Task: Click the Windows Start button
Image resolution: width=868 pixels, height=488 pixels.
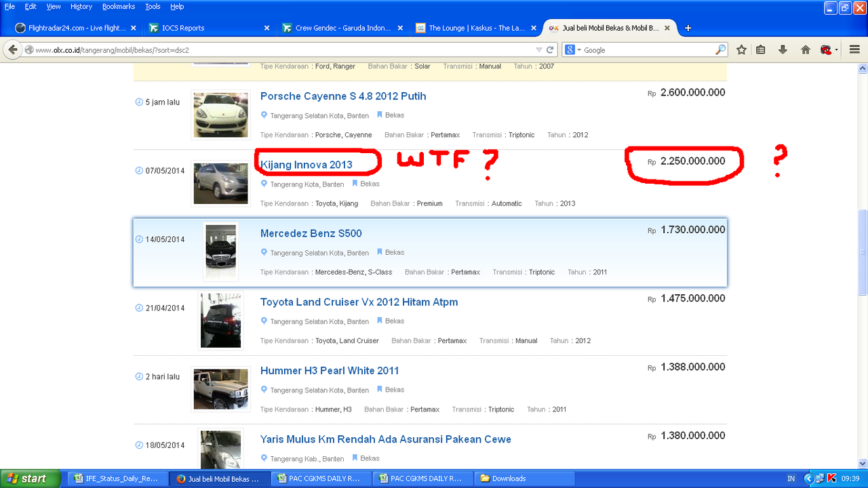Action: (31, 479)
